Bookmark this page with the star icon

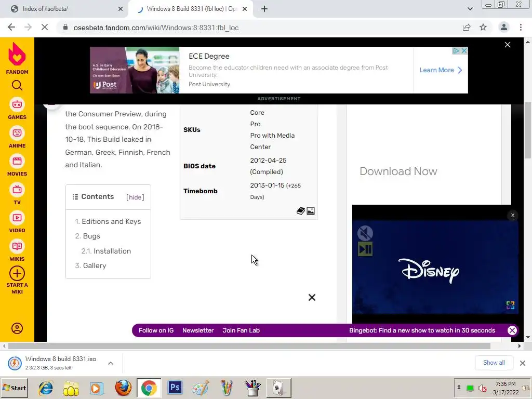[x=483, y=28]
